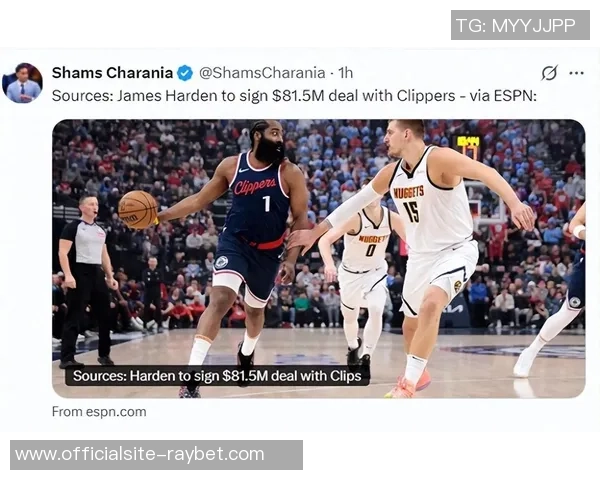Click the yellow shot clock display

pyautogui.click(x=468, y=142)
